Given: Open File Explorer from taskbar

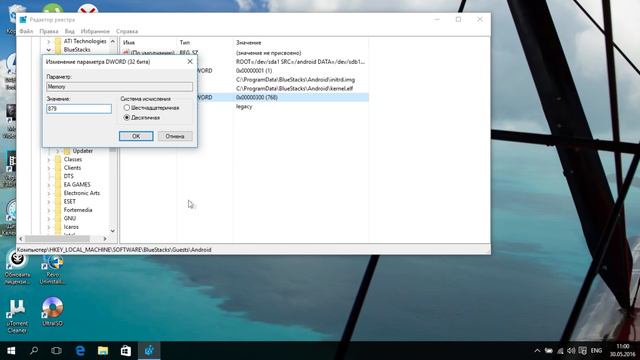Looking at the screenshot, I should pyautogui.click(x=103, y=351).
